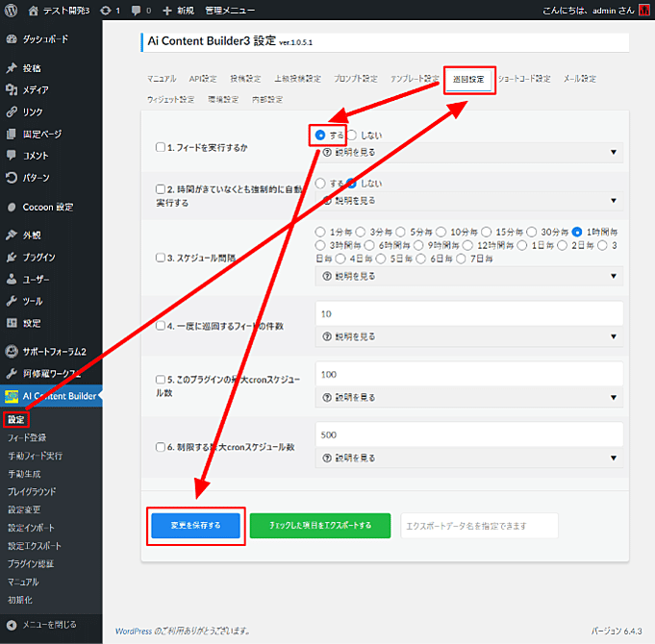This screenshot has height=644, width=655.
Task: Click the max cron field showing 500
Action: pyautogui.click(x=469, y=434)
